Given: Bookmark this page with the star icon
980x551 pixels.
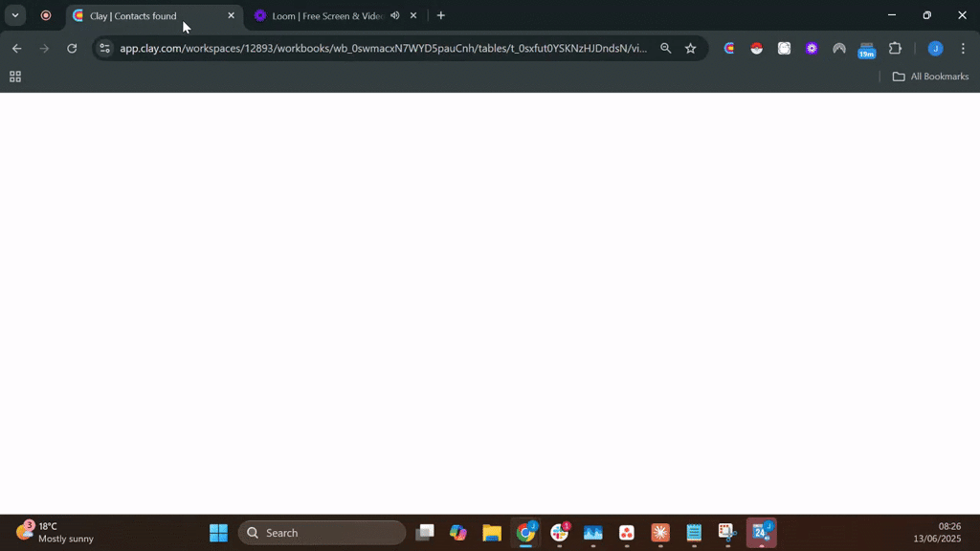Looking at the screenshot, I should [x=690, y=49].
